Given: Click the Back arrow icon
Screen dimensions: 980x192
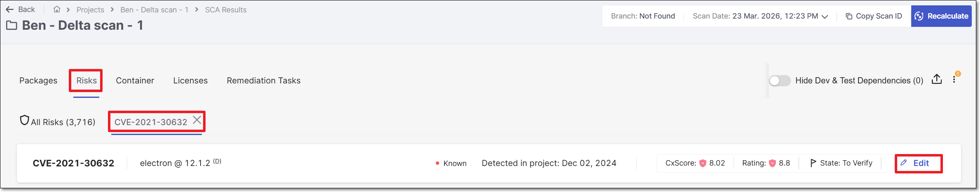Looking at the screenshot, I should [x=10, y=9].
